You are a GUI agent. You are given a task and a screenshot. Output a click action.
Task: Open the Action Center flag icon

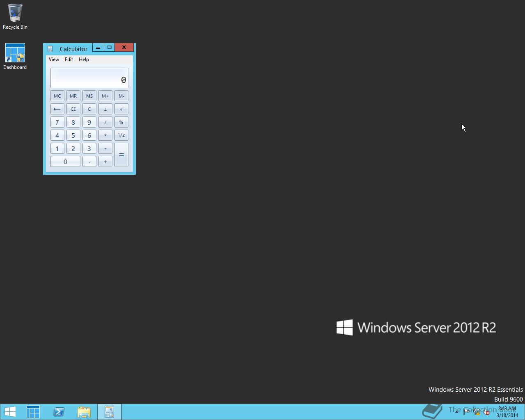pos(467,412)
